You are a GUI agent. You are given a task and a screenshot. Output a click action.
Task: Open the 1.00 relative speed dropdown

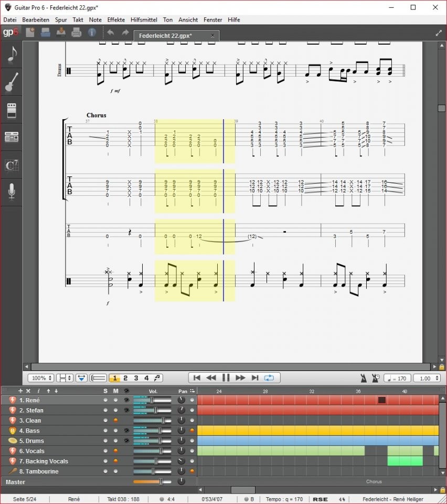pyautogui.click(x=427, y=379)
